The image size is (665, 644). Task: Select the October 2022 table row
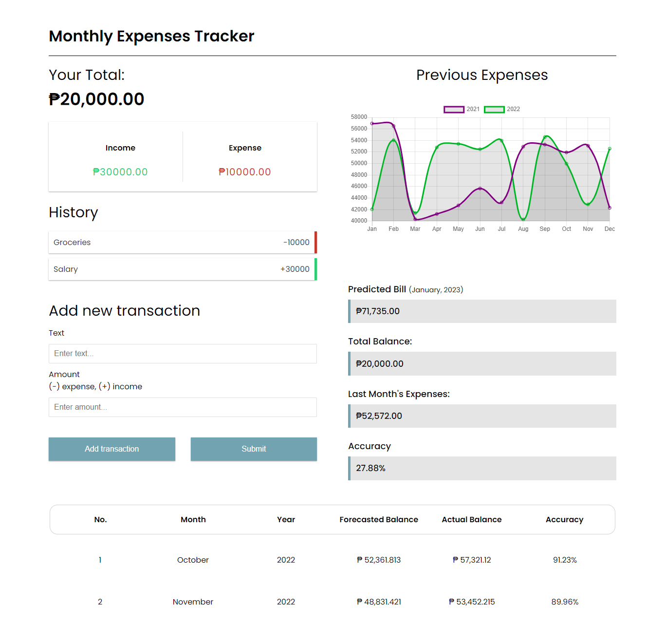[x=332, y=560]
